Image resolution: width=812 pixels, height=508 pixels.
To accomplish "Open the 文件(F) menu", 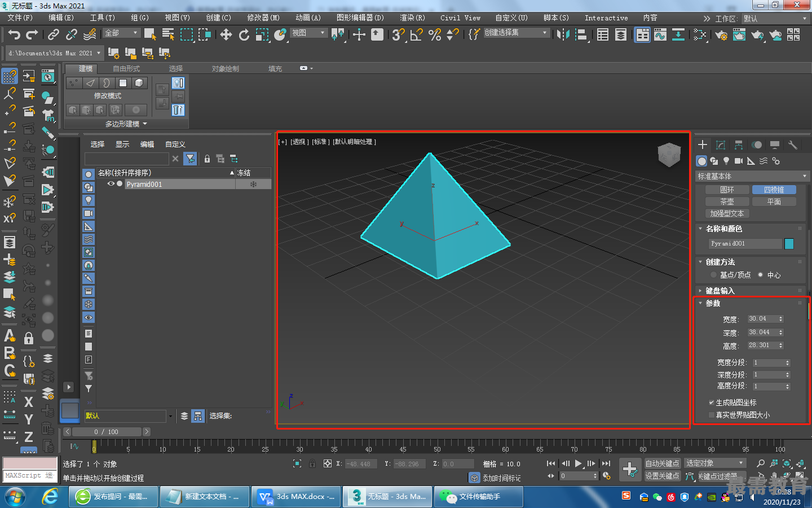I will [x=20, y=18].
